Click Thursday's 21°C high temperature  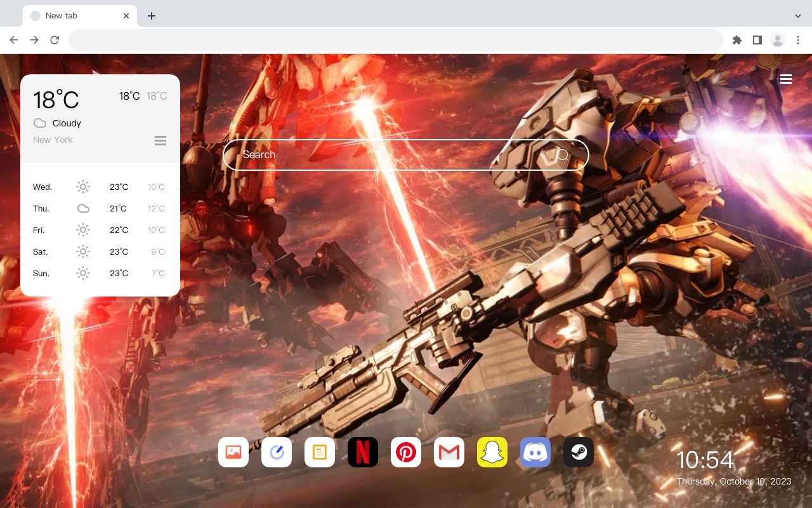[x=118, y=209]
